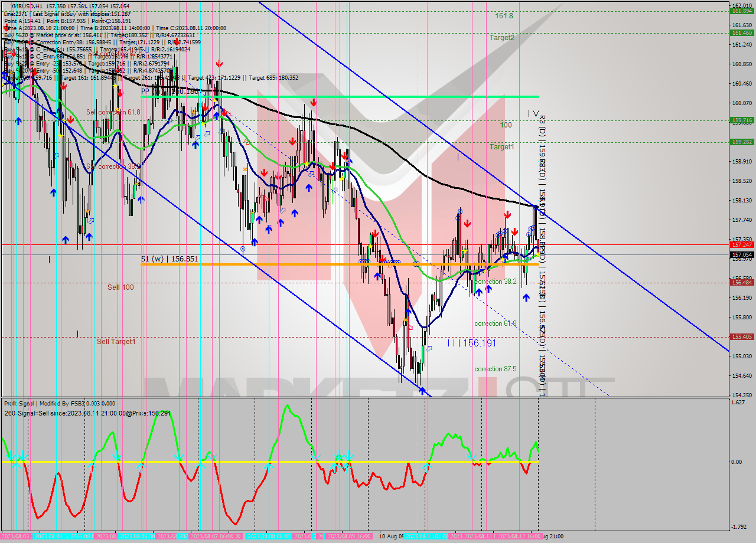Click the Target1 label

tap(501, 147)
